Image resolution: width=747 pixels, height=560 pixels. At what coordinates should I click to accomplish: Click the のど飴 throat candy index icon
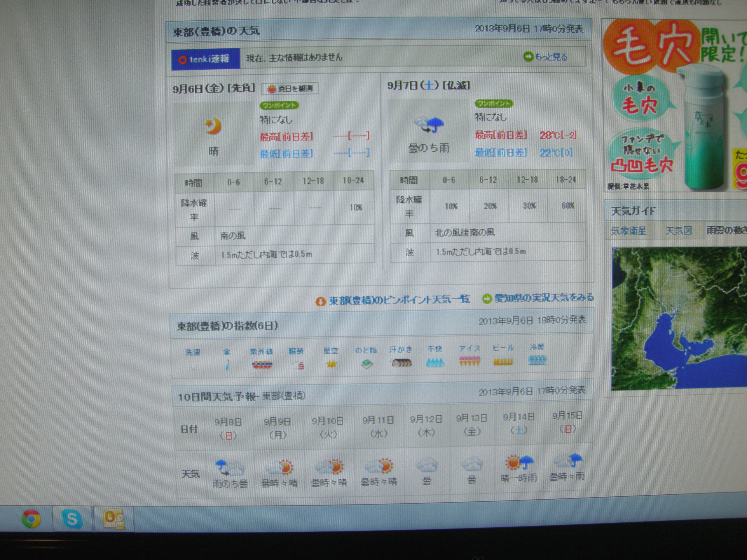tap(367, 364)
